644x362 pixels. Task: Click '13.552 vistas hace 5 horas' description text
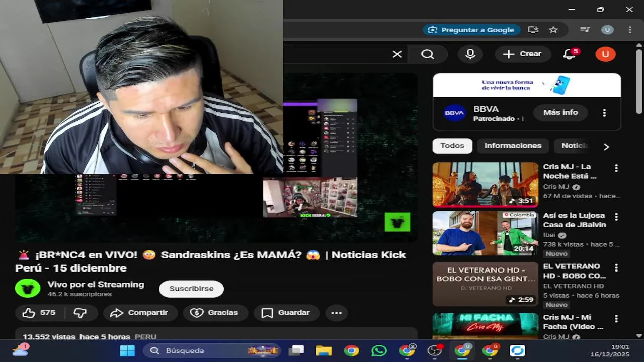coord(76,337)
